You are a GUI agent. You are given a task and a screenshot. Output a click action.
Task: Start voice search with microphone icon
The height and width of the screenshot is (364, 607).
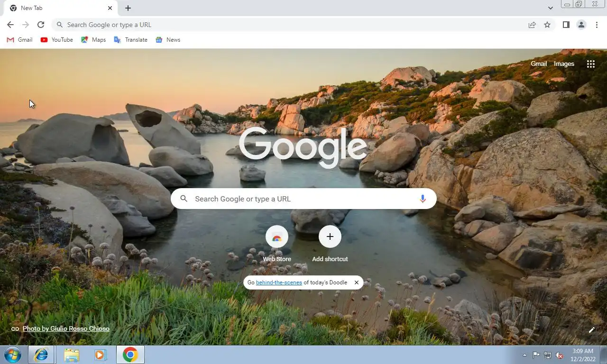[423, 199]
